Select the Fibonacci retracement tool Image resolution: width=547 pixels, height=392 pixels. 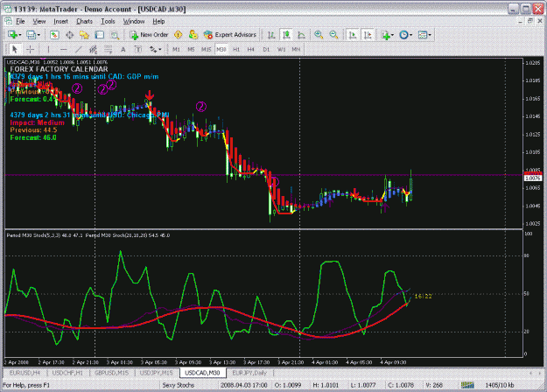point(108,50)
